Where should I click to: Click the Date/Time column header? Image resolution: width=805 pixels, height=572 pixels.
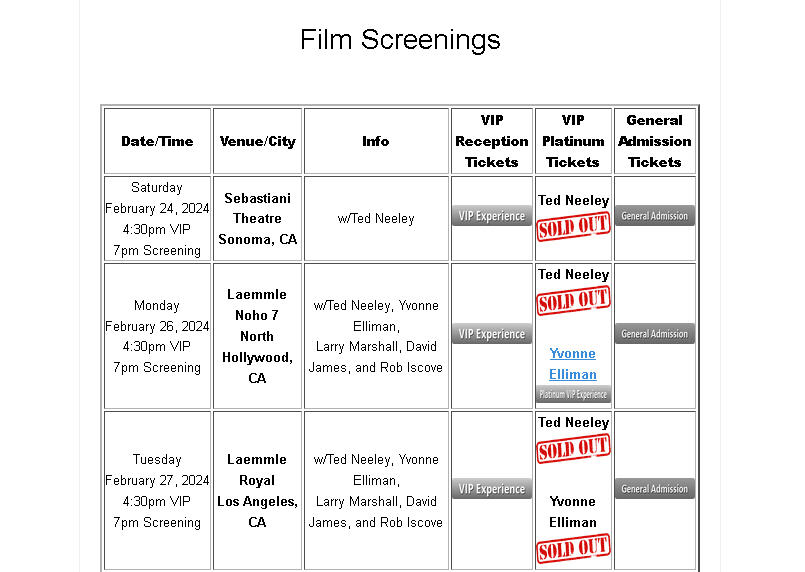click(x=157, y=141)
